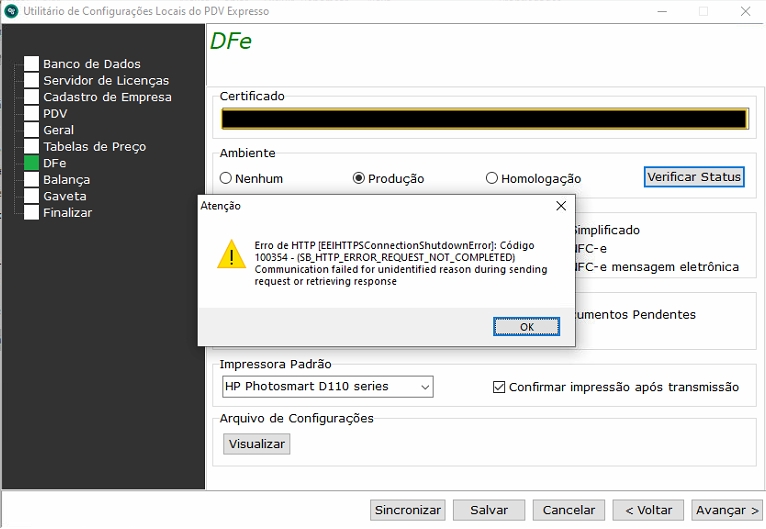Screen dimensions: 766x529
Task: Click the DFe page heading
Action: tap(231, 41)
